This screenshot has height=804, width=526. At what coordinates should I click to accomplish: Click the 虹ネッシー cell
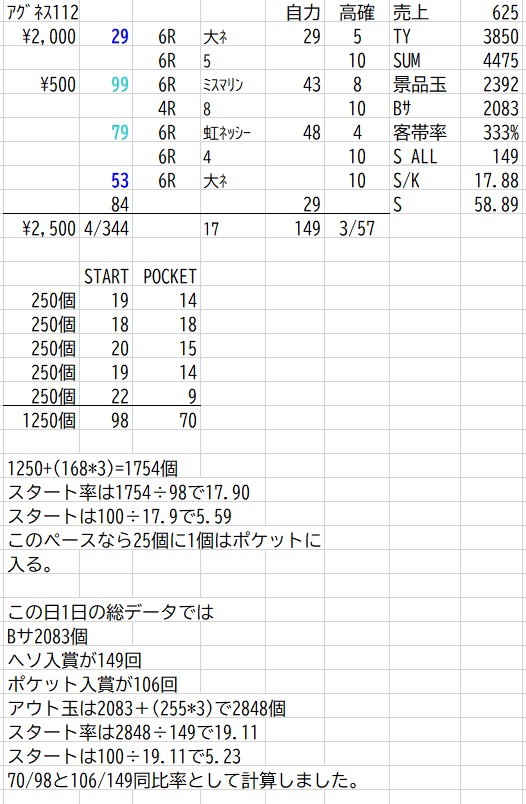pos(233,132)
